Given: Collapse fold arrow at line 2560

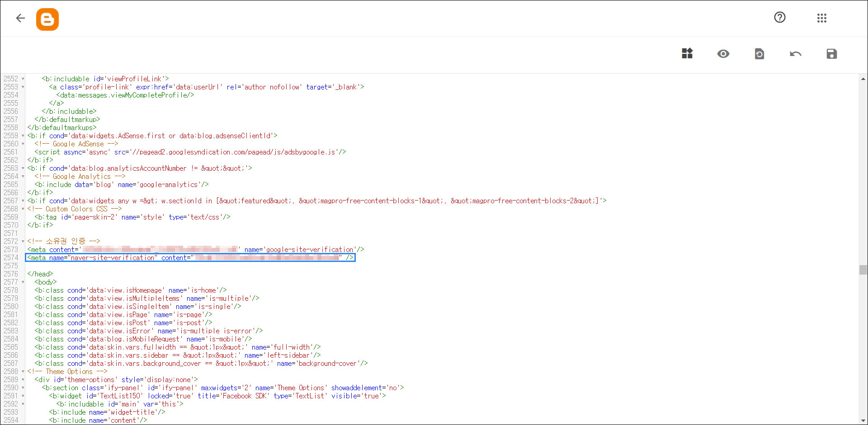Looking at the screenshot, I should pos(23,144).
